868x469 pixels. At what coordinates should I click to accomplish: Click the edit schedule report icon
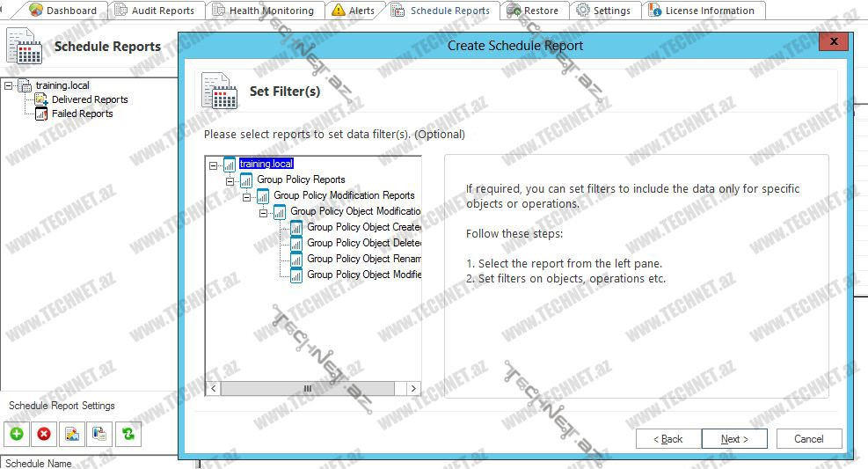pos(72,433)
